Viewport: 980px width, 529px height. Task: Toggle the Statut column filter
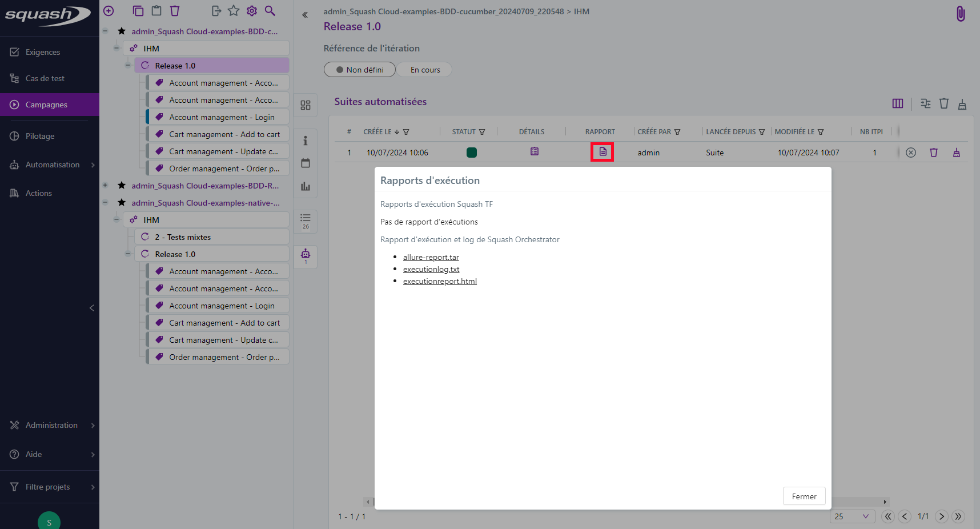click(x=482, y=132)
